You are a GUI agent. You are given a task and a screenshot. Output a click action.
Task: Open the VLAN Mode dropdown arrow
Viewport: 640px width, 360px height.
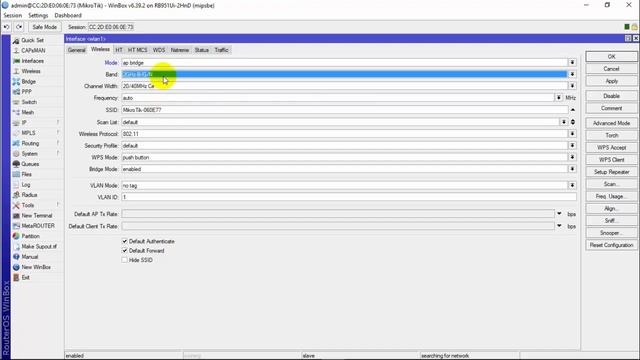(x=572, y=185)
